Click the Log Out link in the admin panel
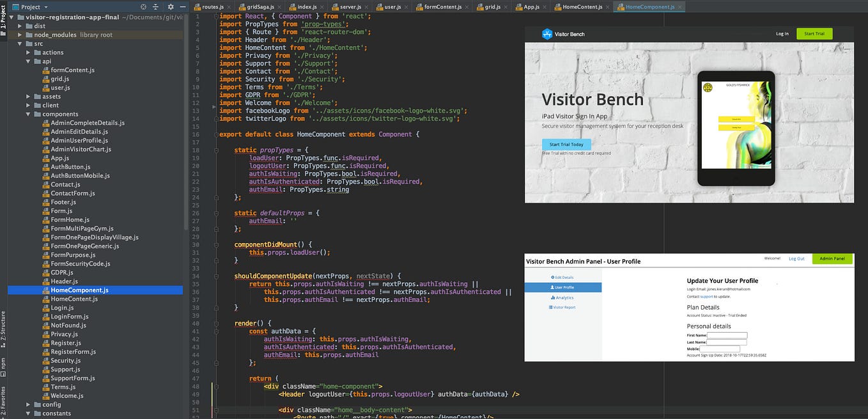Viewport: 868px width, 419px height. (796, 258)
